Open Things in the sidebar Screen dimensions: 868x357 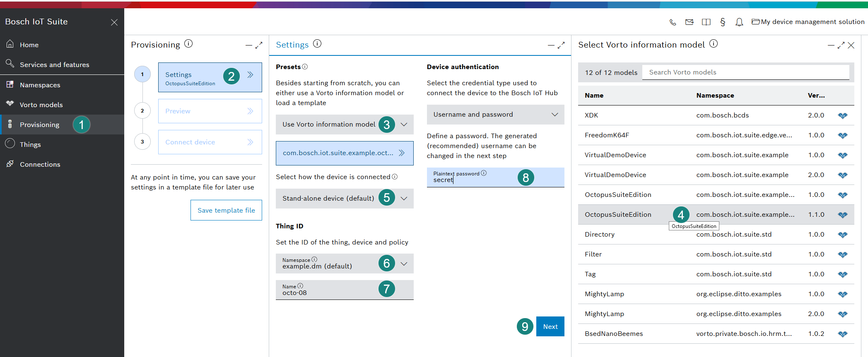(62, 144)
